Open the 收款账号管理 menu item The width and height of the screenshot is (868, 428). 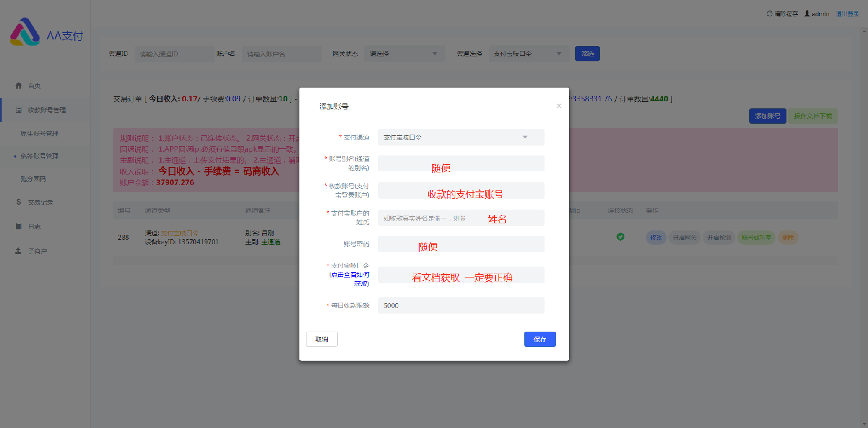(x=45, y=110)
